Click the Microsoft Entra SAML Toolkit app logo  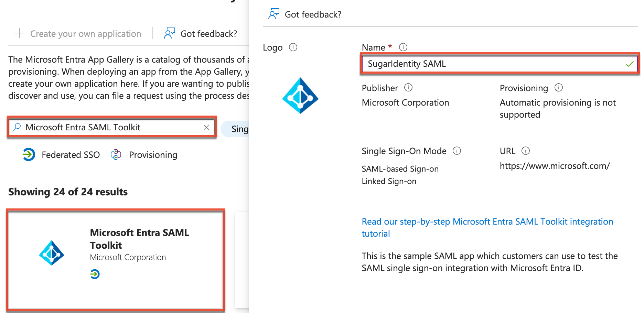52,253
